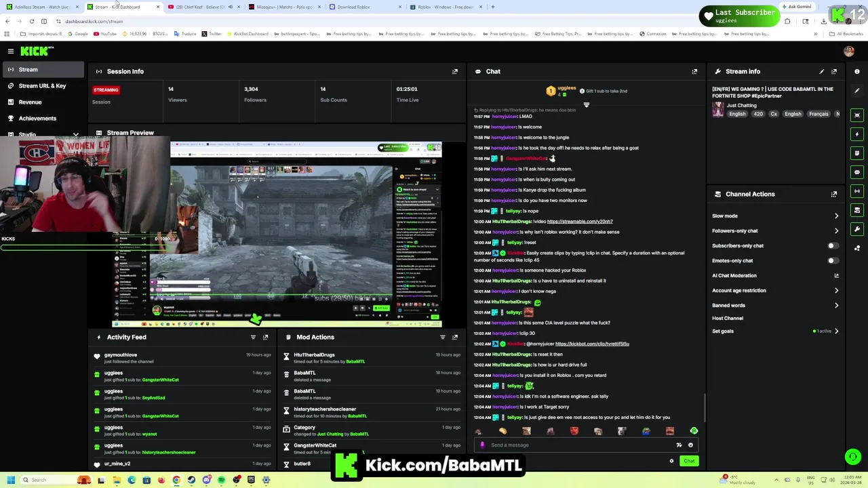Open the hamburger menu beside Kick logo
Screen dimensions: 868x488
tap(11, 51)
